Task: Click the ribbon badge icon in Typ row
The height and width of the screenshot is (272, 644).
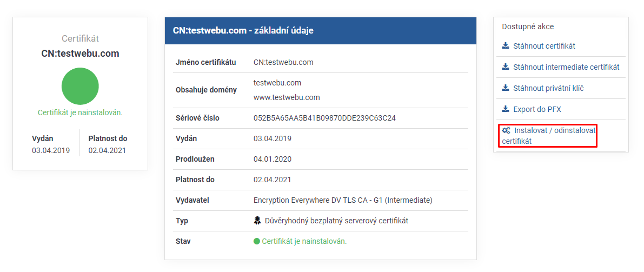Action: pos(257,221)
